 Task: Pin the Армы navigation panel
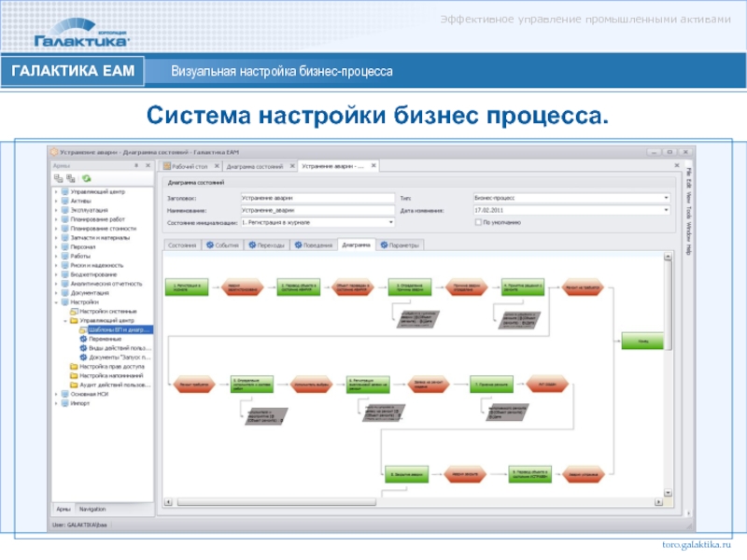[x=136, y=166]
